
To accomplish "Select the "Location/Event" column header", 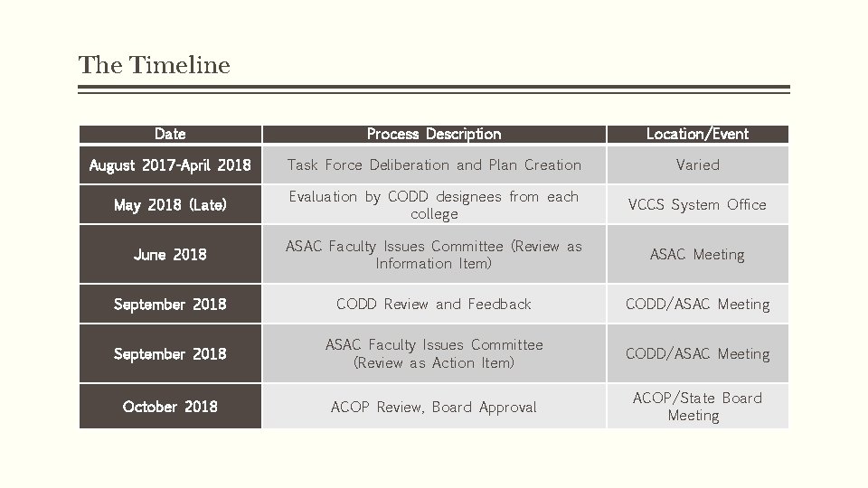I will 697,134.
